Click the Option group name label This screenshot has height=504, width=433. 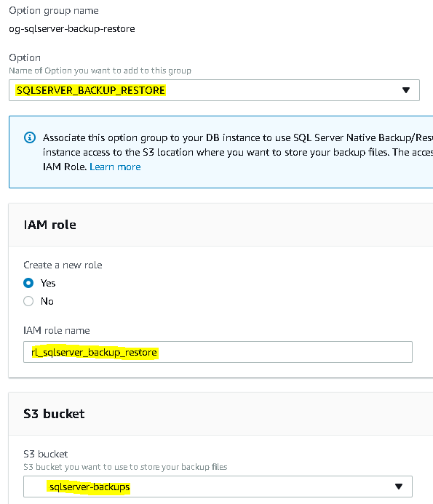tap(54, 11)
